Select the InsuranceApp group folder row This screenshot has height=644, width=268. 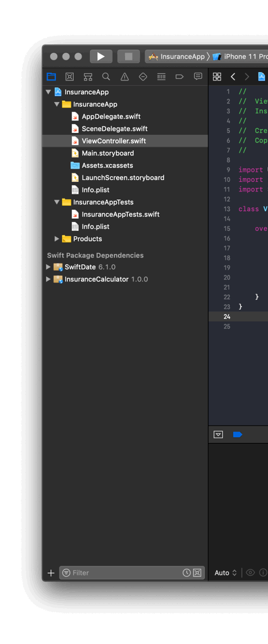(x=125, y=104)
